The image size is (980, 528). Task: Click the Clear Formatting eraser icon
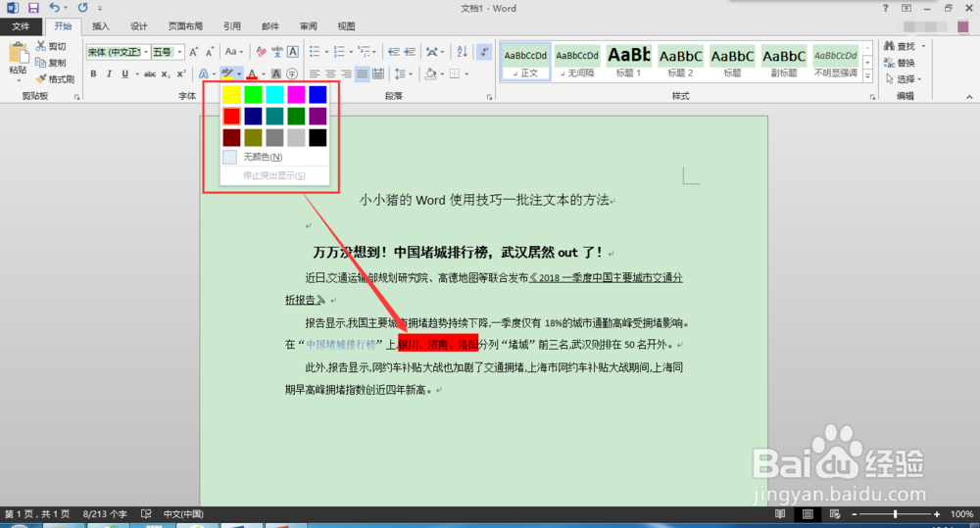[262, 52]
